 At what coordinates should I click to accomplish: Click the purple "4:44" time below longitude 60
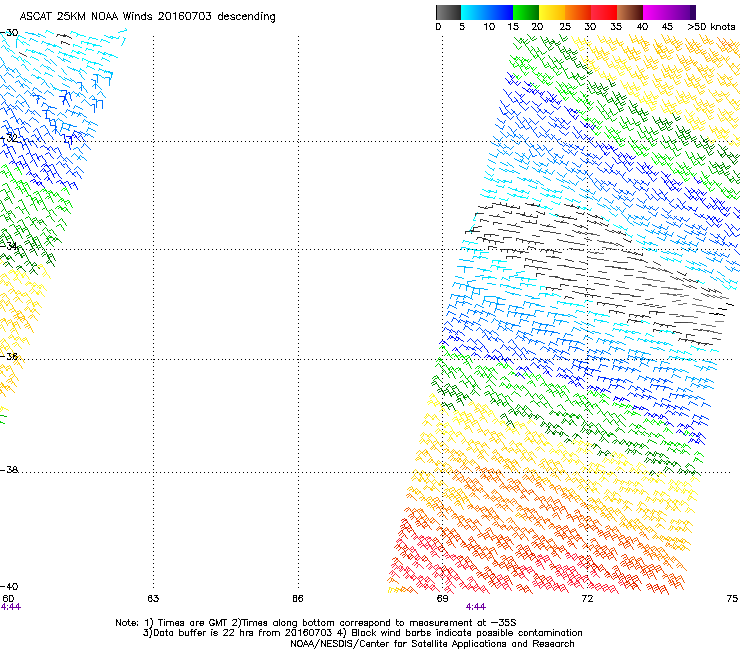(11, 607)
